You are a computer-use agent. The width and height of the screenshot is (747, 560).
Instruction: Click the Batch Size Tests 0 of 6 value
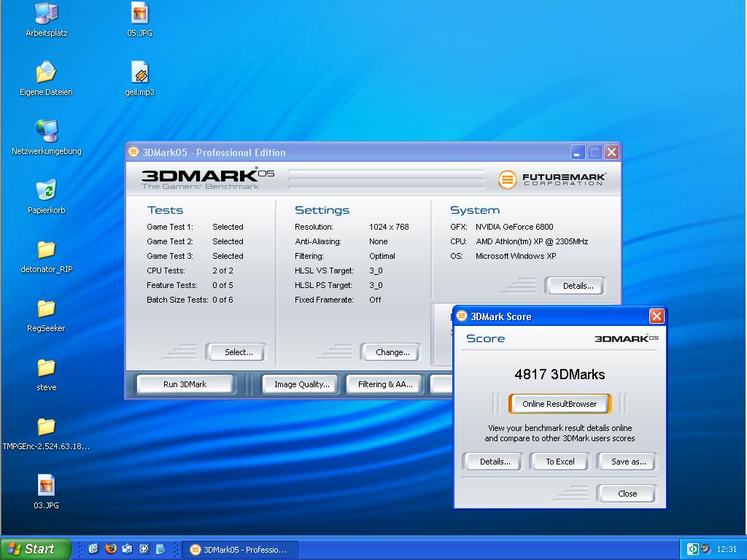[x=222, y=300]
